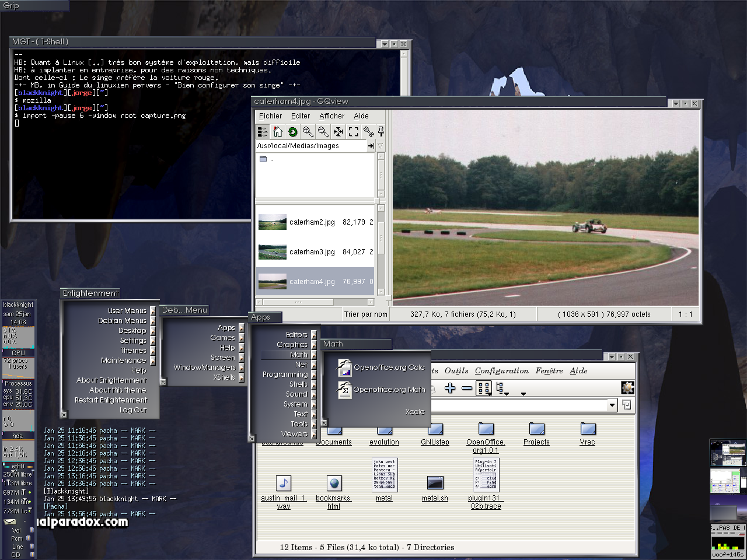The height and width of the screenshot is (560, 747).
Task: Switch file manager to icon view
Action: (x=484, y=388)
